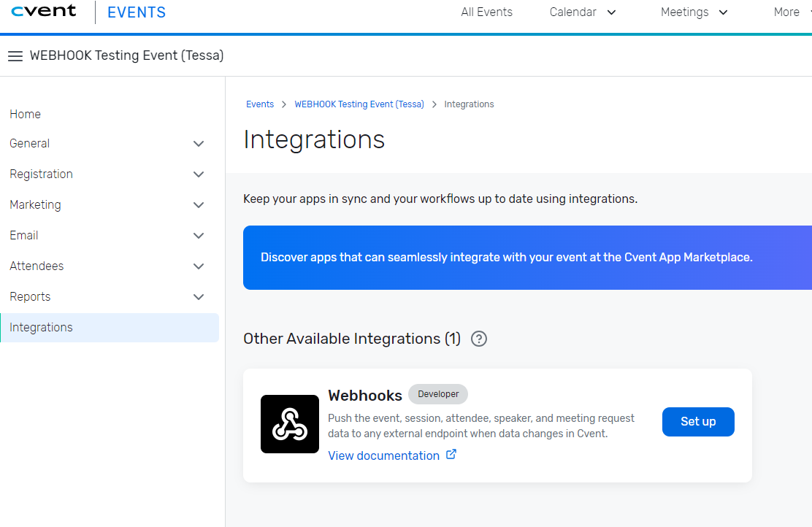The image size is (812, 527).
Task: Click the Webhooks description text
Action: coord(481,426)
